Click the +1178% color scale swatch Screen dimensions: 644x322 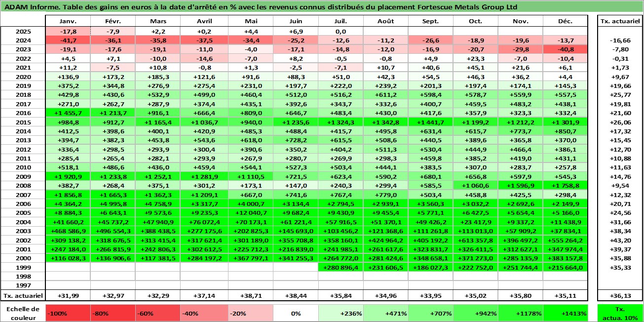pyautogui.click(x=521, y=313)
